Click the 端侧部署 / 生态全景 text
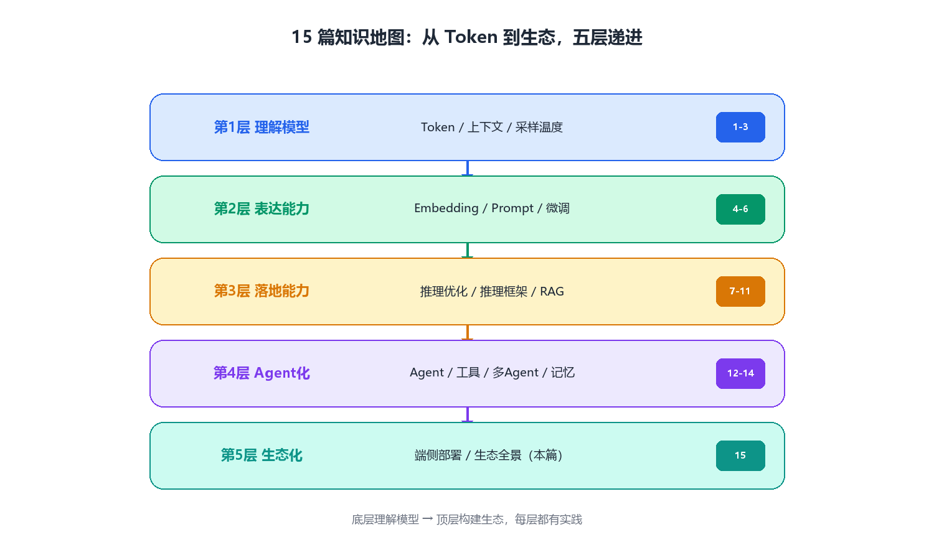 [468, 455]
